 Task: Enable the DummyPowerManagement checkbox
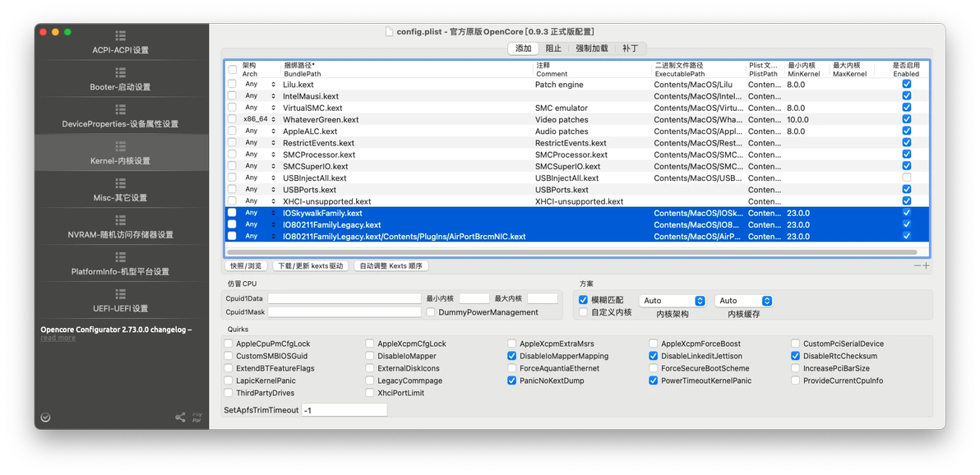[431, 312]
